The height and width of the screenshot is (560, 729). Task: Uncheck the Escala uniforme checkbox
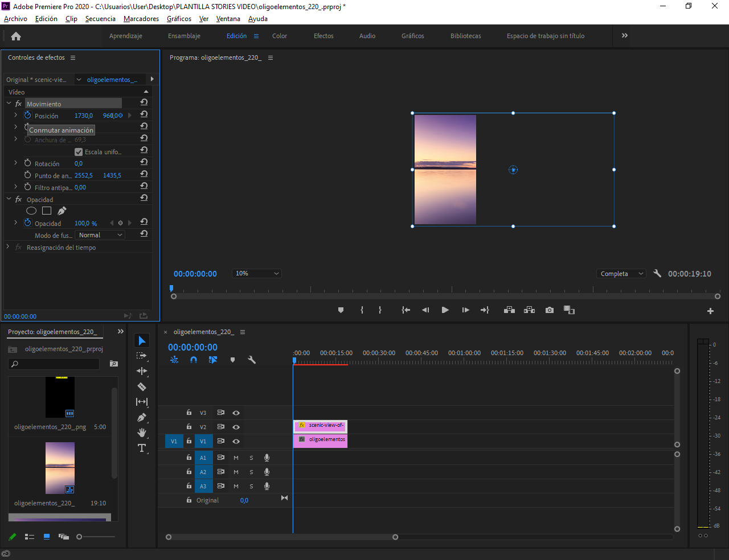pyautogui.click(x=79, y=152)
